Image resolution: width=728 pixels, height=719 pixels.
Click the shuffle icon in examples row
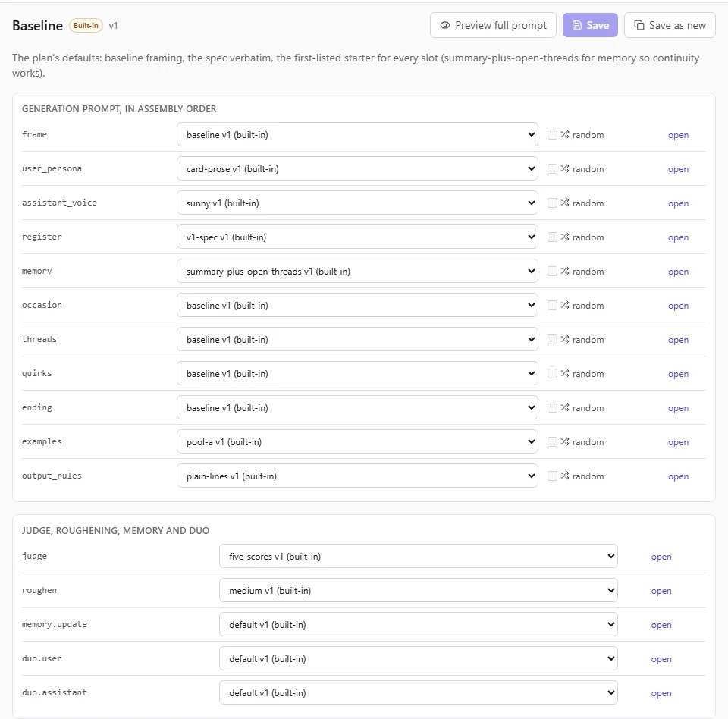[x=564, y=441]
